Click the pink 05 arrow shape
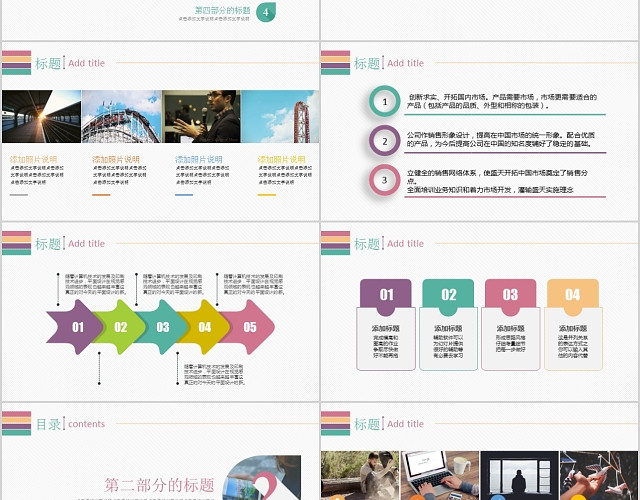Viewport: 640px width, 500px height. click(x=250, y=327)
